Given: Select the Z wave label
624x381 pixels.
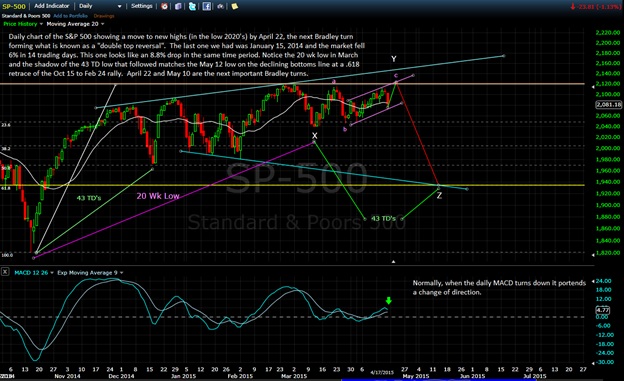Looking at the screenshot, I should pos(439,195).
